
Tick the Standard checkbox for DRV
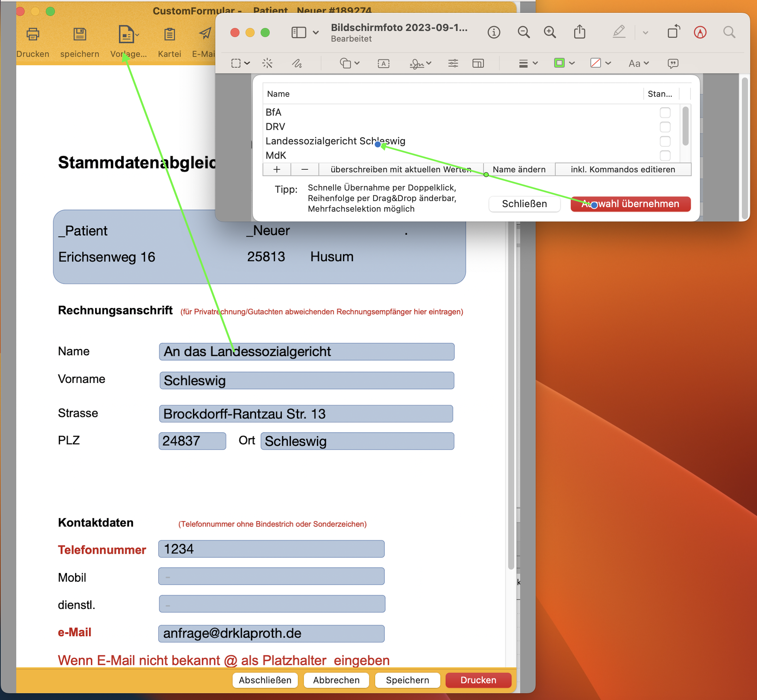coord(665,127)
